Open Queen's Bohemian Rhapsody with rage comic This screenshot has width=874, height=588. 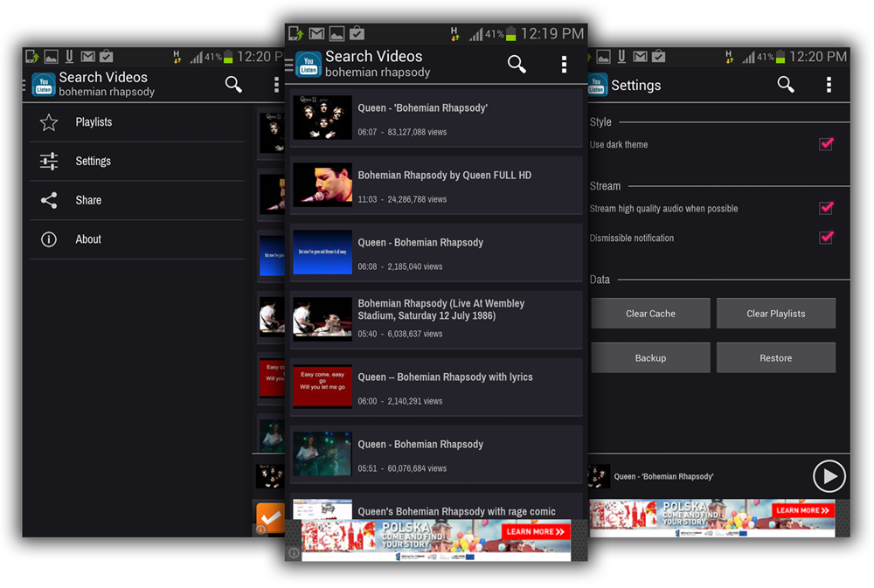(x=436, y=506)
